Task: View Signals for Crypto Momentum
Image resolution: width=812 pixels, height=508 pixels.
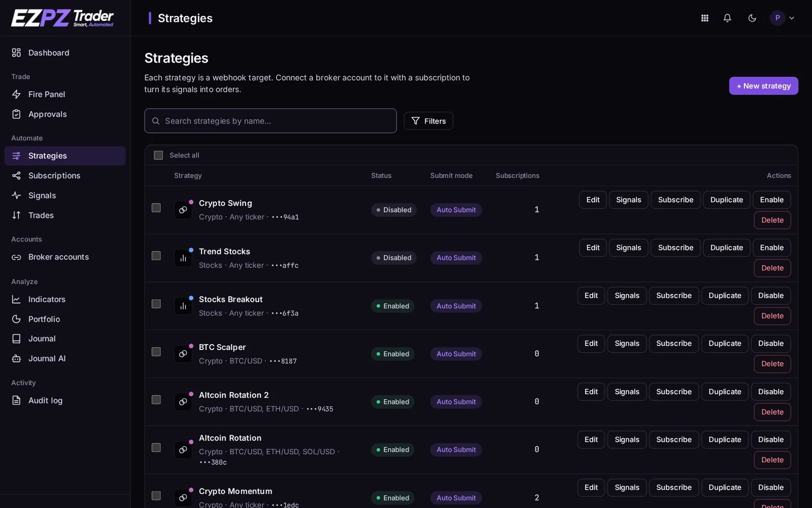Action: (x=627, y=488)
